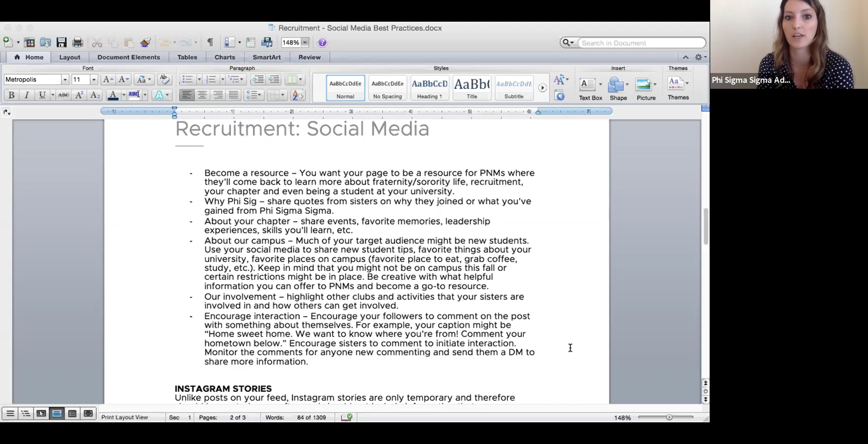The height and width of the screenshot is (444, 868).
Task: Toggle the Sidebar icon in the toolbar
Action: coord(230,42)
